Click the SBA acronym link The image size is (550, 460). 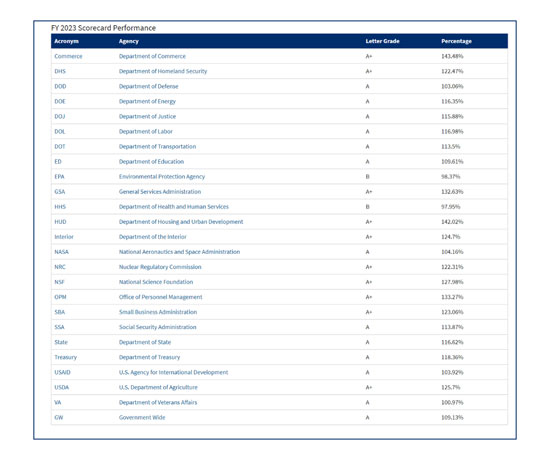[60, 313]
